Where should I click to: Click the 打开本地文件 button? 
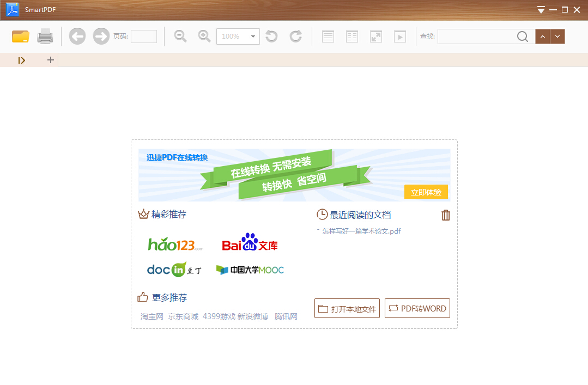[x=347, y=308]
